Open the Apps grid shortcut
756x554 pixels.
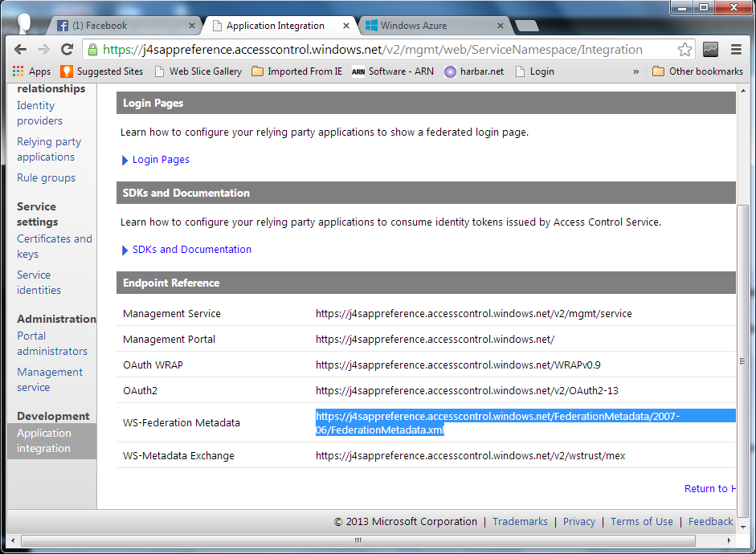[32, 71]
